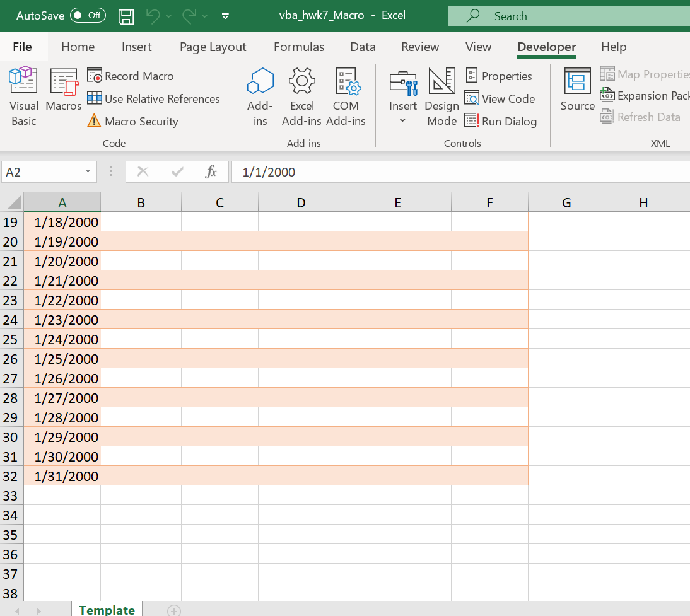
Task: Click the Record Macro icon
Action: coord(95,76)
